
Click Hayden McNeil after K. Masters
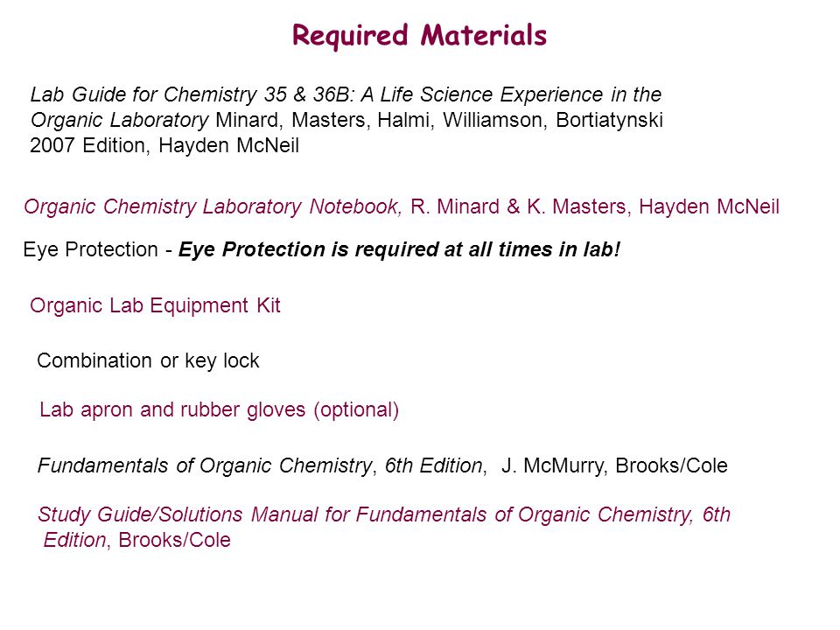709,206
